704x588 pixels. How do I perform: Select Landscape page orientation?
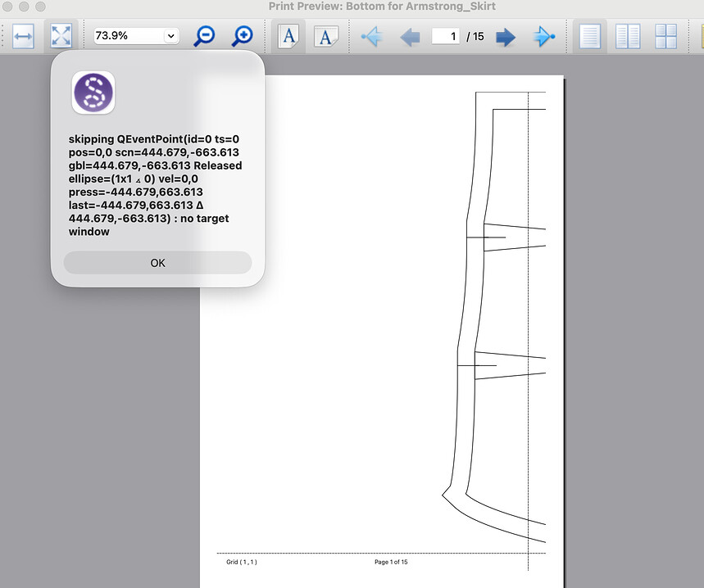click(x=326, y=36)
